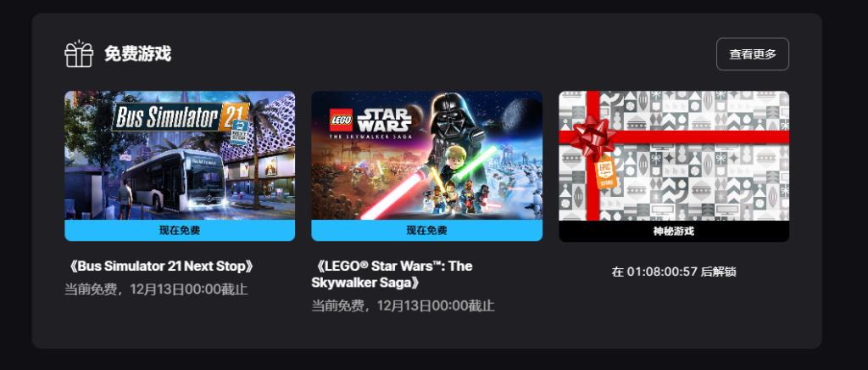The height and width of the screenshot is (370, 868).
Task: Click the orange Epic Store tag on gift
Action: point(604,171)
